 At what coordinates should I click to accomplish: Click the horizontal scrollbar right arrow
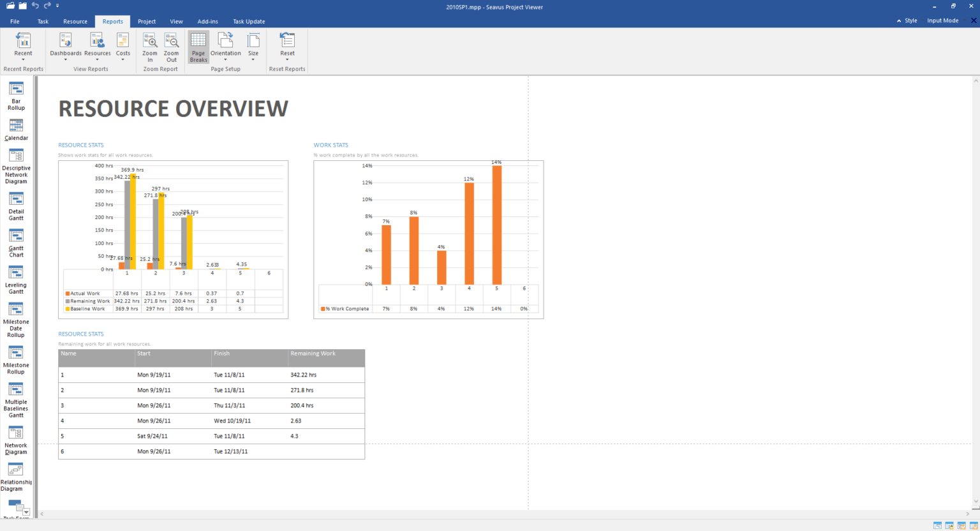968,514
